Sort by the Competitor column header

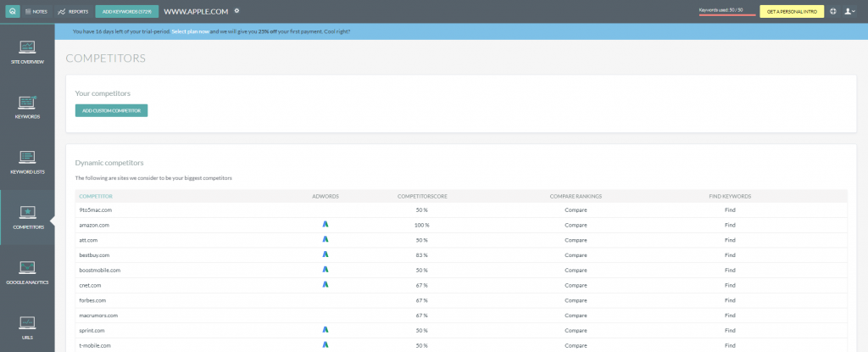tap(96, 196)
